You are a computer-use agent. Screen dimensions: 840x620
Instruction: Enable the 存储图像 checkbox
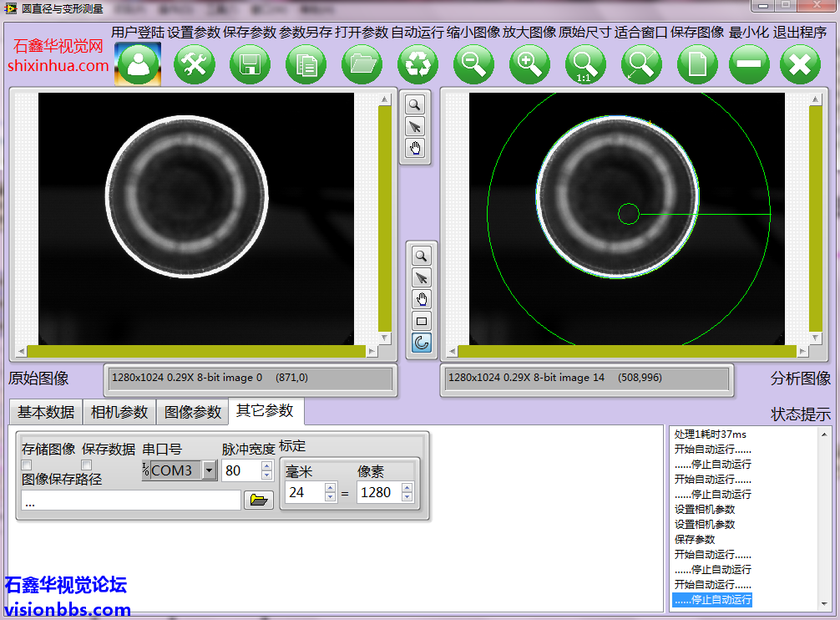coord(27,465)
